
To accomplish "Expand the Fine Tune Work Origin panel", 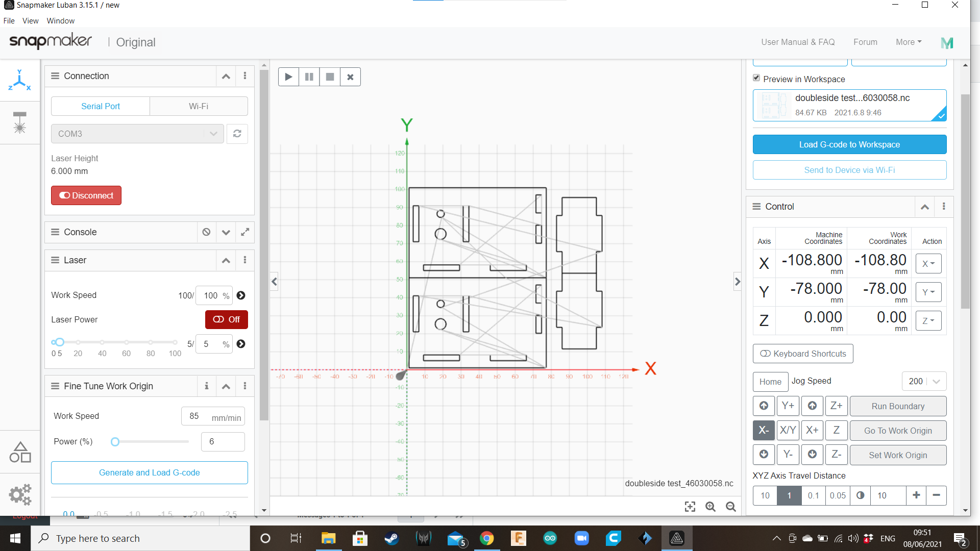I will pos(226,386).
